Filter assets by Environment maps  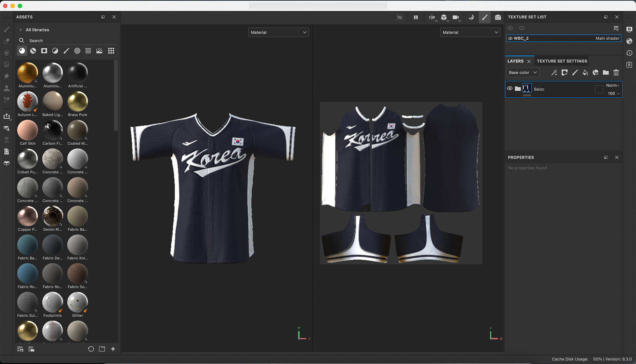coord(99,51)
